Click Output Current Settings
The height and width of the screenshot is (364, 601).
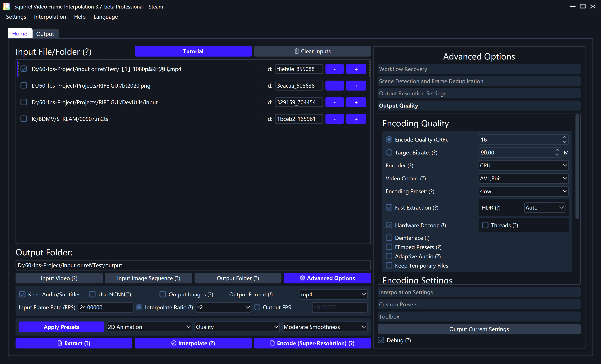(x=479, y=329)
